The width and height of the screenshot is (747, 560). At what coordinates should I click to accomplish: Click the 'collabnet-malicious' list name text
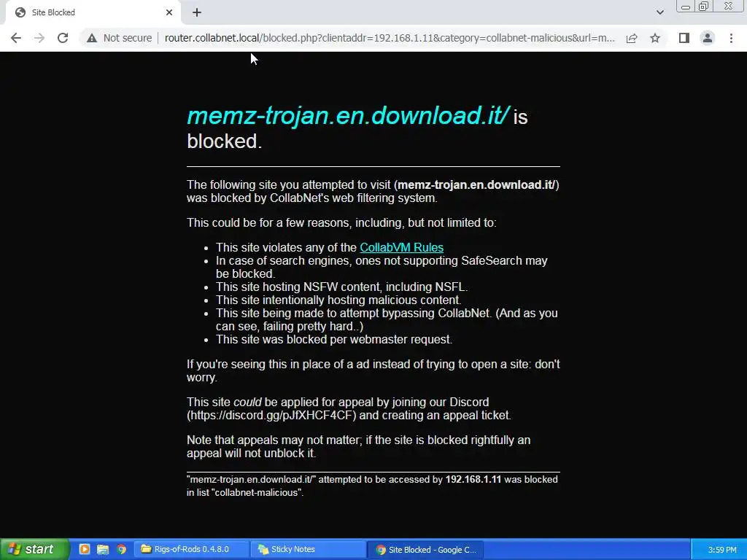[258, 492]
